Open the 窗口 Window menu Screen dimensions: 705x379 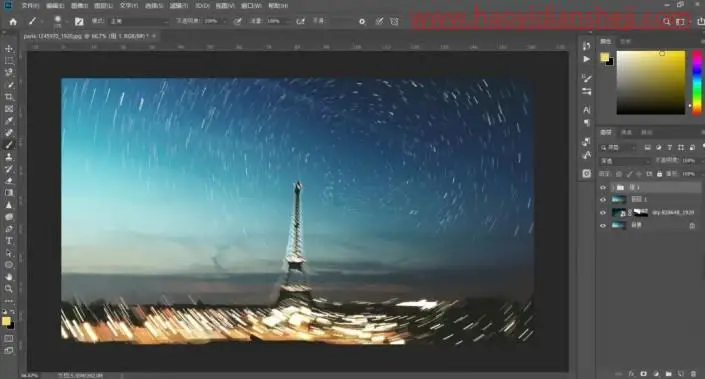pyautogui.click(x=251, y=6)
